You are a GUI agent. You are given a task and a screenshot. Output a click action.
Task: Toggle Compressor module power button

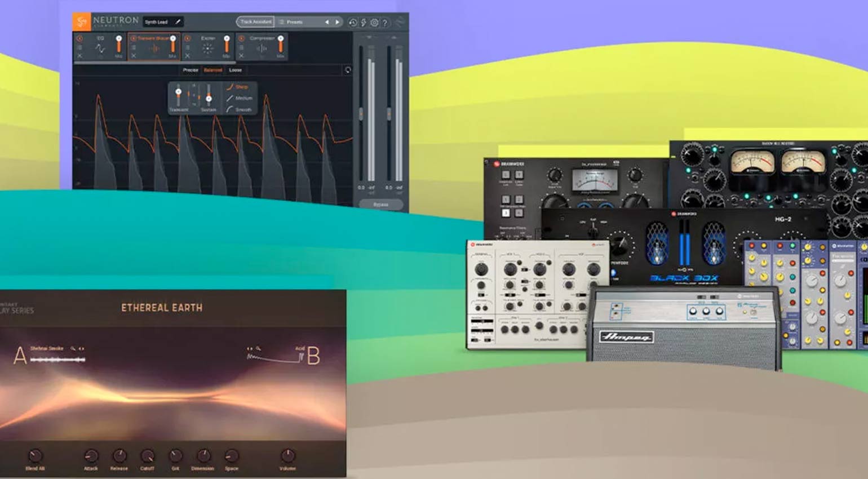click(241, 39)
